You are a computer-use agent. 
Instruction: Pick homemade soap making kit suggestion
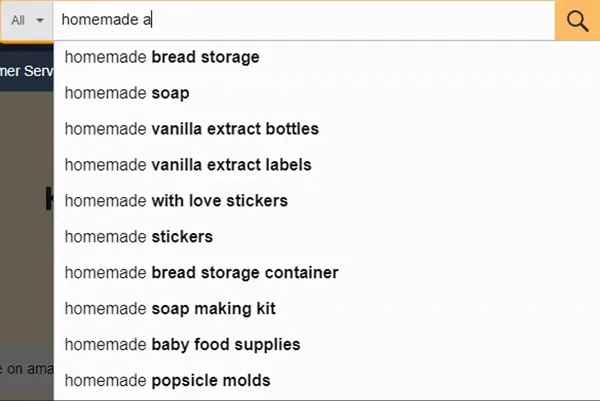pos(170,309)
